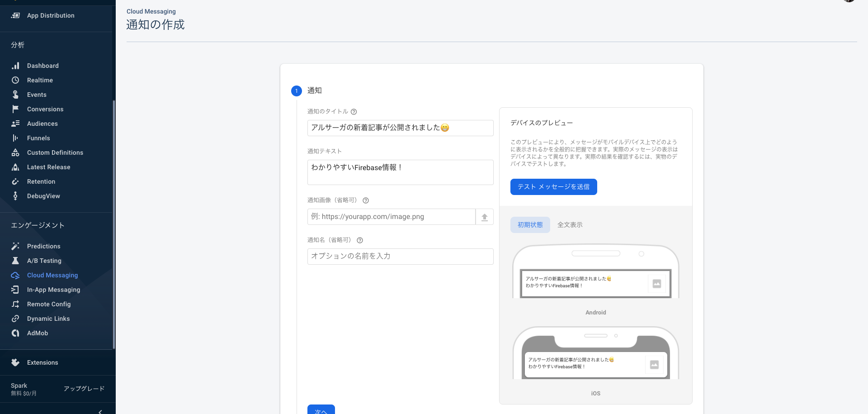Click the DebugView icon

click(x=15, y=196)
